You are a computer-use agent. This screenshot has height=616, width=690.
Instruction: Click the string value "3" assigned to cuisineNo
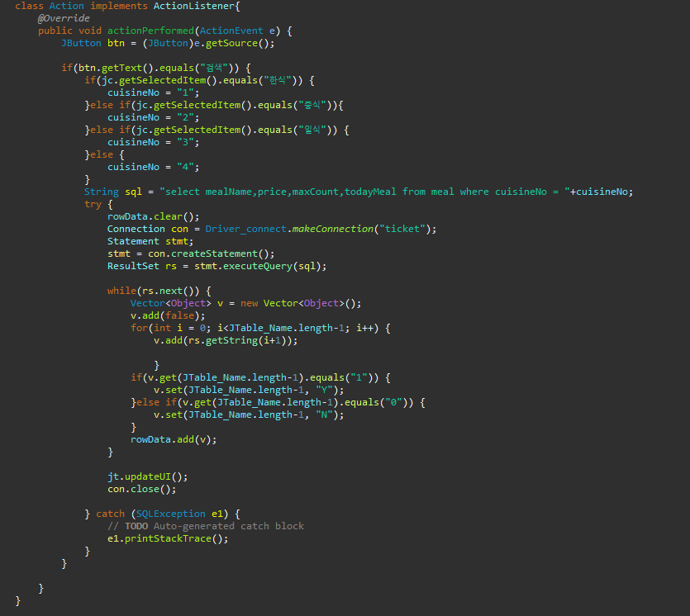click(x=185, y=142)
